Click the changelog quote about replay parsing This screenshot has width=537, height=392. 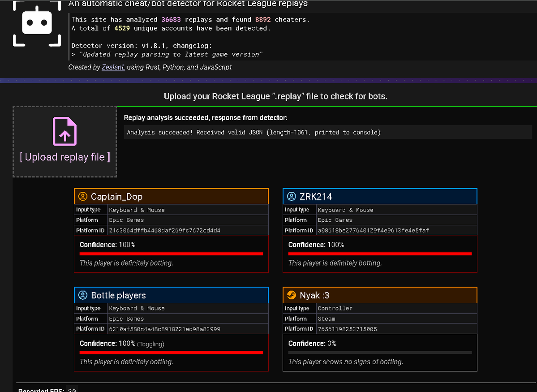[171, 54]
